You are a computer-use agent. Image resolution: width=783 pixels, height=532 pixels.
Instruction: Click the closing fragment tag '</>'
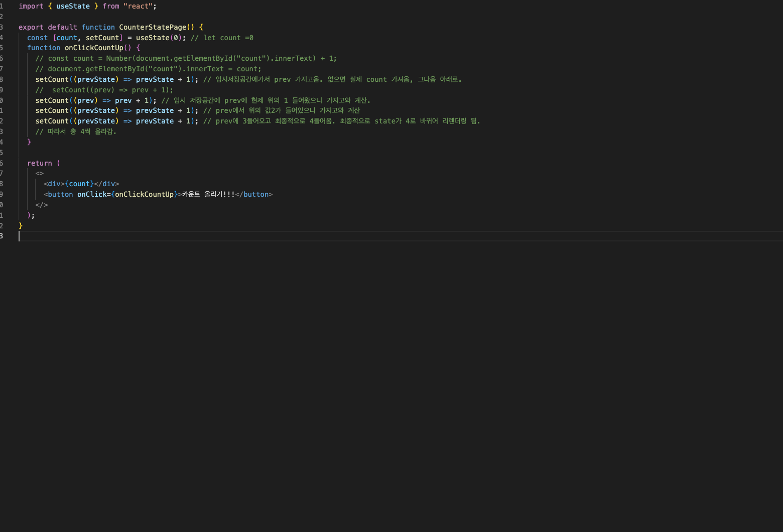[42, 205]
